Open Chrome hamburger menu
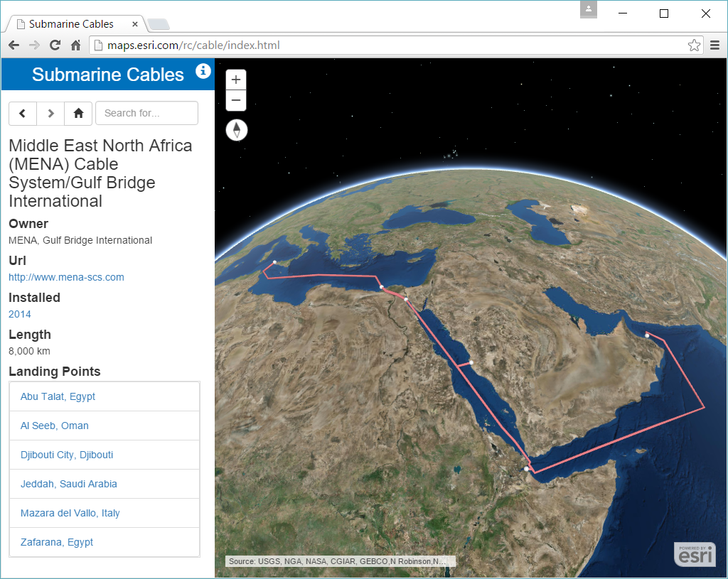Screen dimensions: 728x579 click(x=715, y=45)
